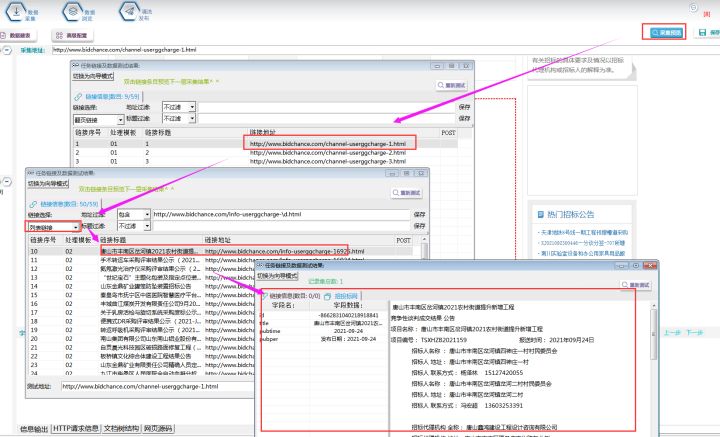Screen dimensions: 720x437
Task: Select row channel-userggcharge-1.html in back window
Action: pyautogui.click(x=265, y=144)
